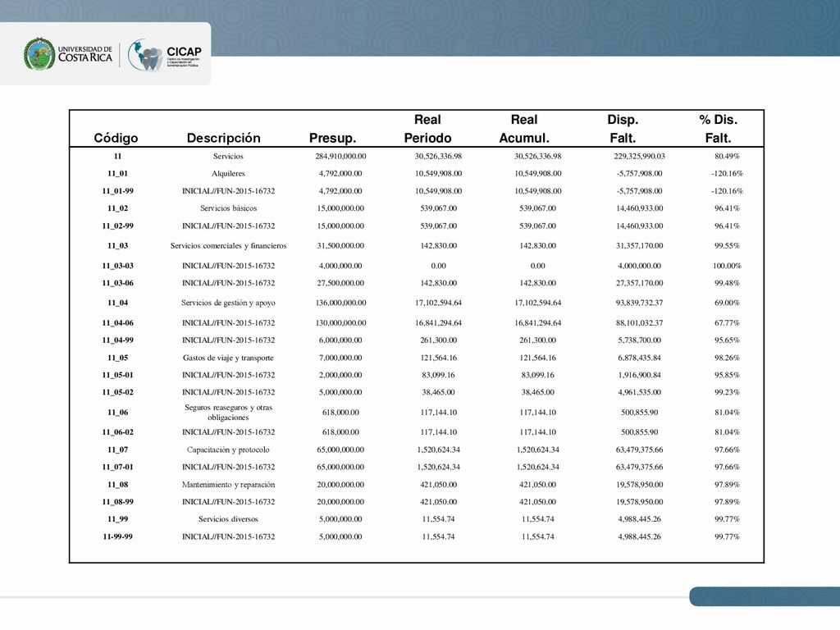This screenshot has height=630, width=840.
Task: Click code 11_05-01 in the Código column
Action: 118,375
